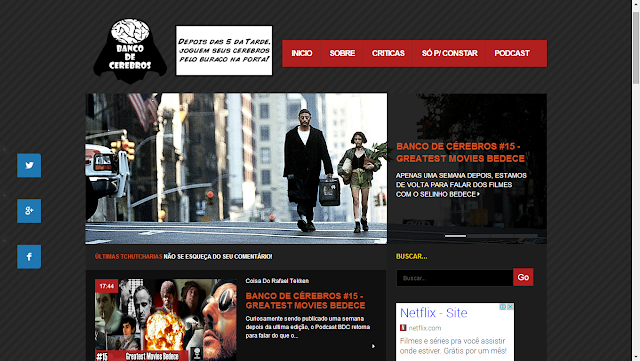Open slider headline 'Banco de Cérebros #15'
640x361 pixels.
tap(460, 152)
